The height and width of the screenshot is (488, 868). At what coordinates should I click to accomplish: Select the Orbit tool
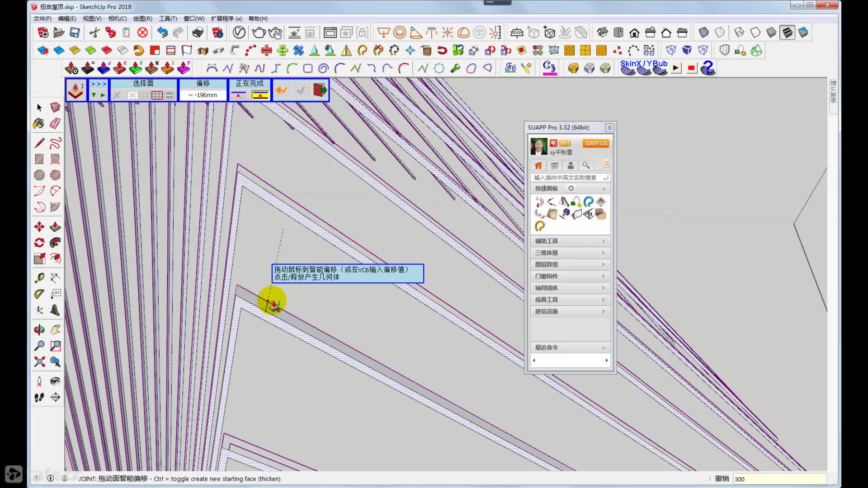39,330
